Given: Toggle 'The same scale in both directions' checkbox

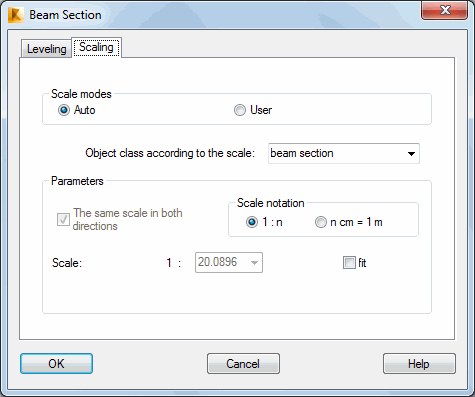Looking at the screenshot, I should [63, 219].
